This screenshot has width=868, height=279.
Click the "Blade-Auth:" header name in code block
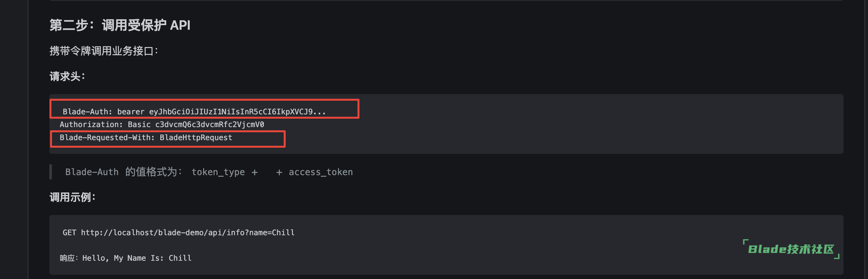pyautogui.click(x=87, y=111)
